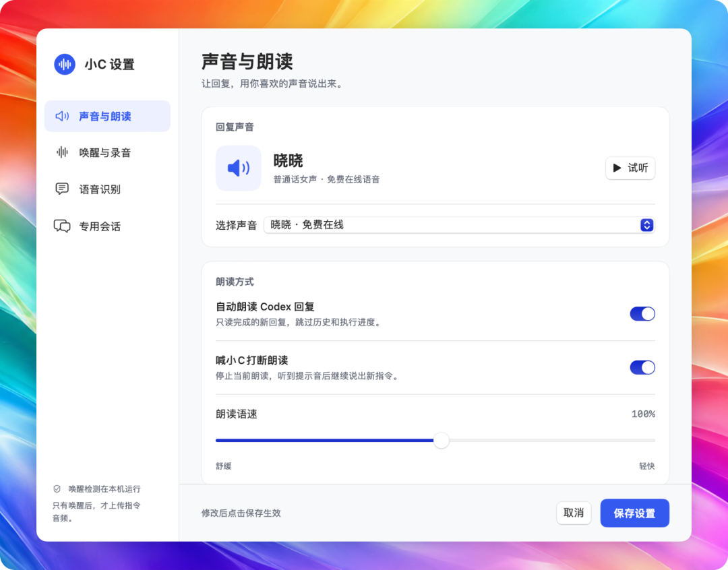Disable 自动朗读 Codex 回复 switch
This screenshot has width=728, height=570.
point(642,314)
